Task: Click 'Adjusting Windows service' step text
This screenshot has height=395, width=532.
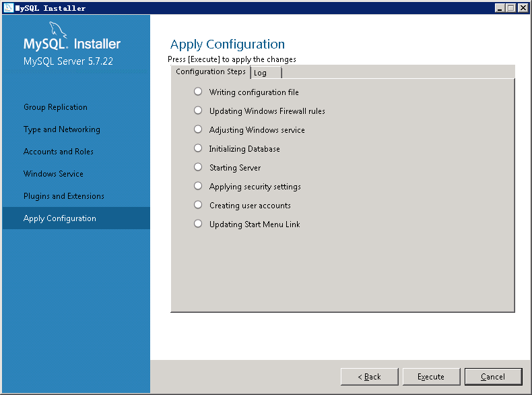Action: 257,130
